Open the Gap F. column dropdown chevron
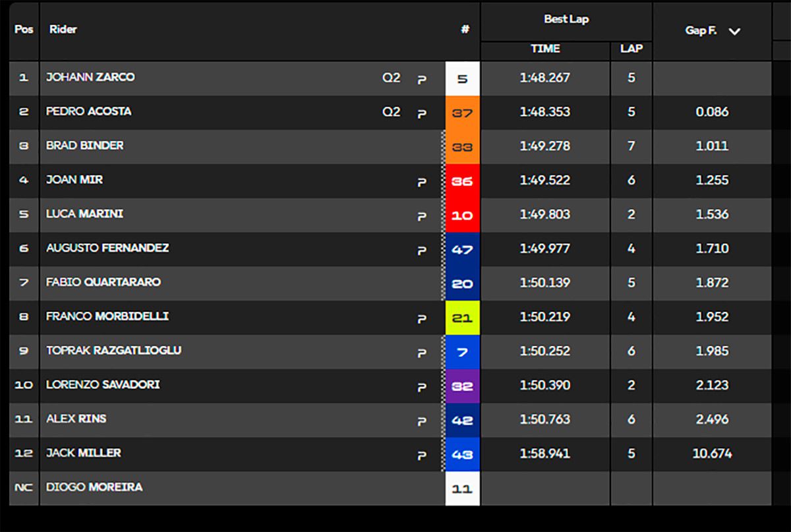 click(734, 32)
